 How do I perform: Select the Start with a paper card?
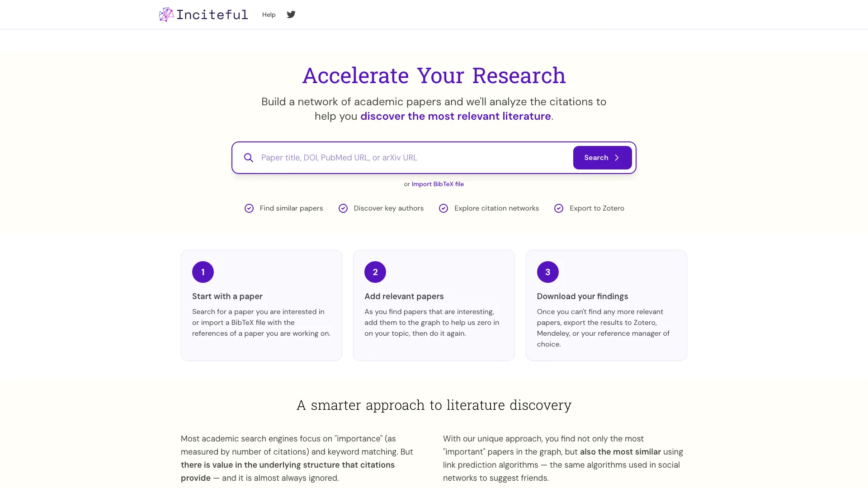261,305
